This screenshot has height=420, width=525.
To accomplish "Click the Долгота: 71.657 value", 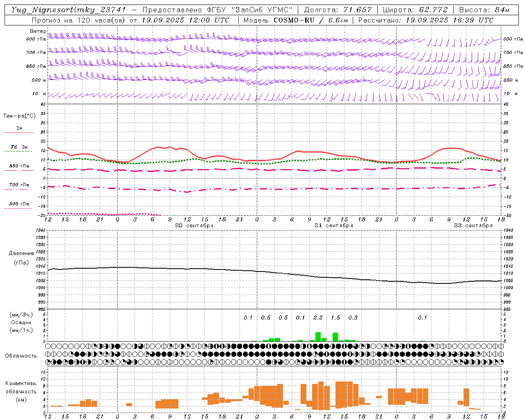I will (x=338, y=10).
